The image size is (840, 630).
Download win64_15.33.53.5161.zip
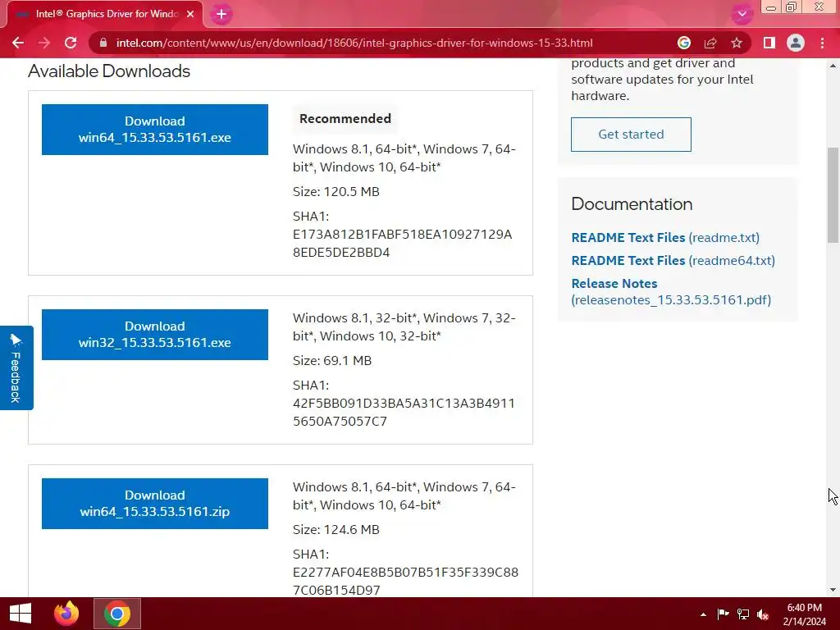[x=155, y=504]
